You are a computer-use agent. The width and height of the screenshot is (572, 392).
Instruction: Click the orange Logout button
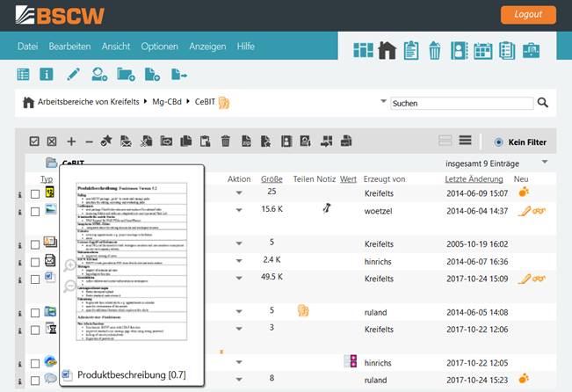528,15
